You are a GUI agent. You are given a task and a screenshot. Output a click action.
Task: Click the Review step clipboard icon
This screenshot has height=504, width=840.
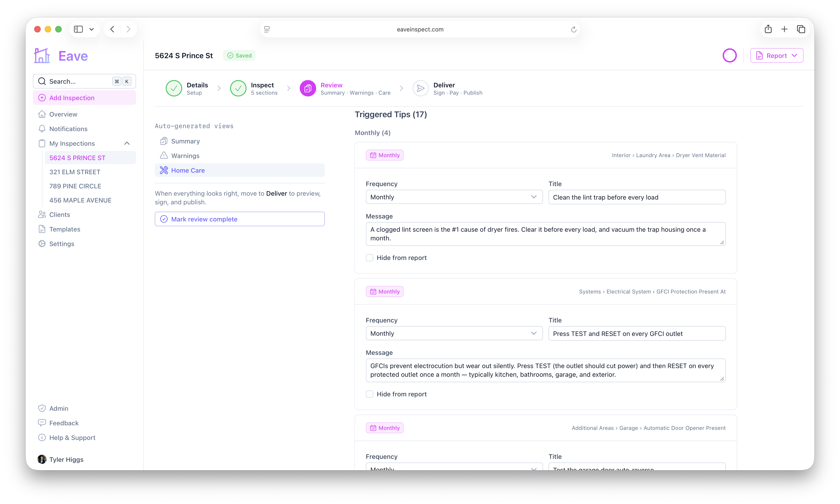click(x=308, y=88)
